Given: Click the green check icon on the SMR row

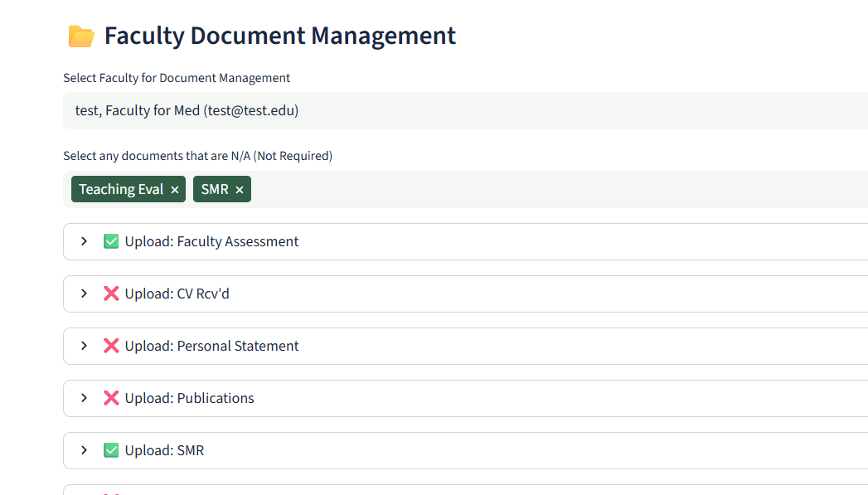Looking at the screenshot, I should click(111, 450).
